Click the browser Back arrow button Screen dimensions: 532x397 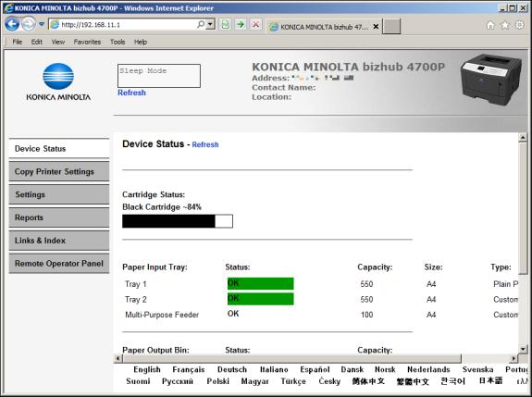click(x=12, y=24)
